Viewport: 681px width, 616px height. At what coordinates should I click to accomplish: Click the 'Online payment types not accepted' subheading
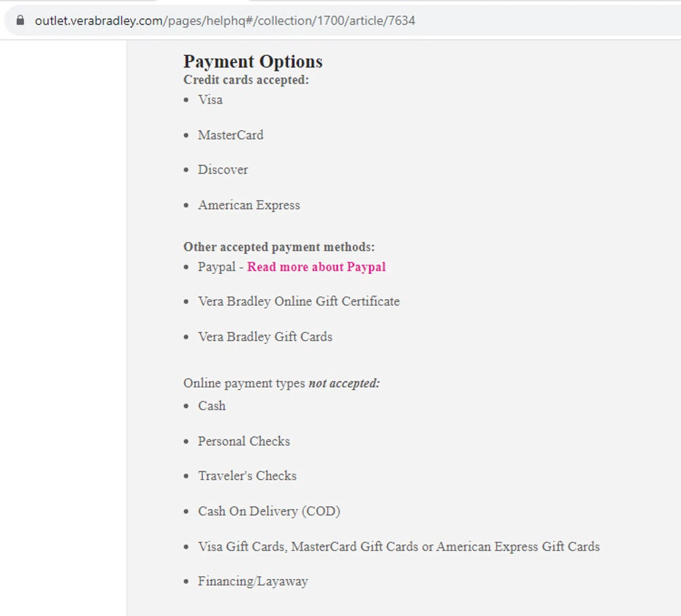point(281,383)
